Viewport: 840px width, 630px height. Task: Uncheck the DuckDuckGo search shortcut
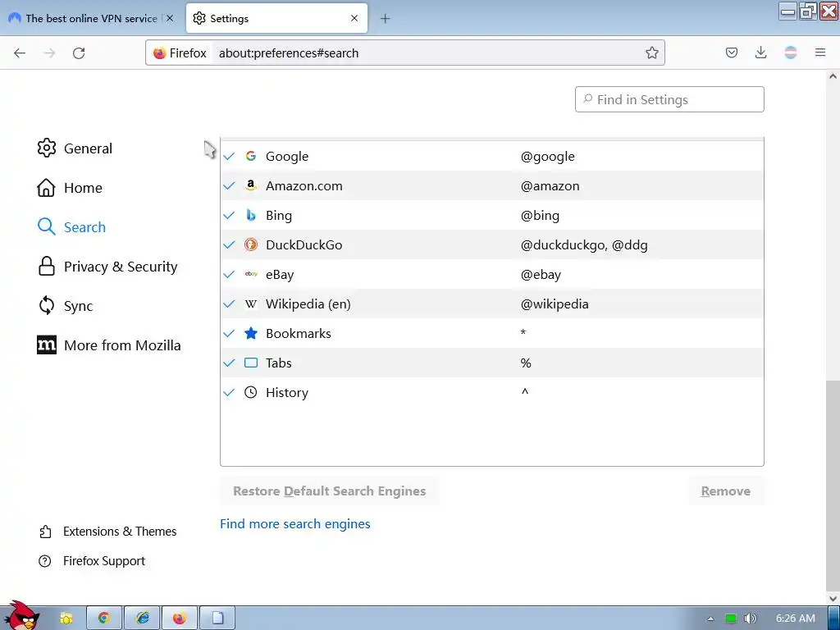[229, 244]
